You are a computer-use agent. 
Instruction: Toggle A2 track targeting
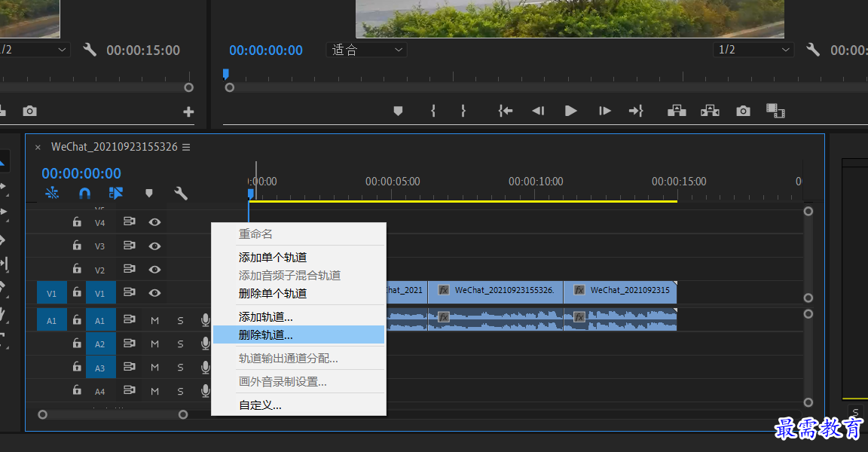click(x=101, y=344)
